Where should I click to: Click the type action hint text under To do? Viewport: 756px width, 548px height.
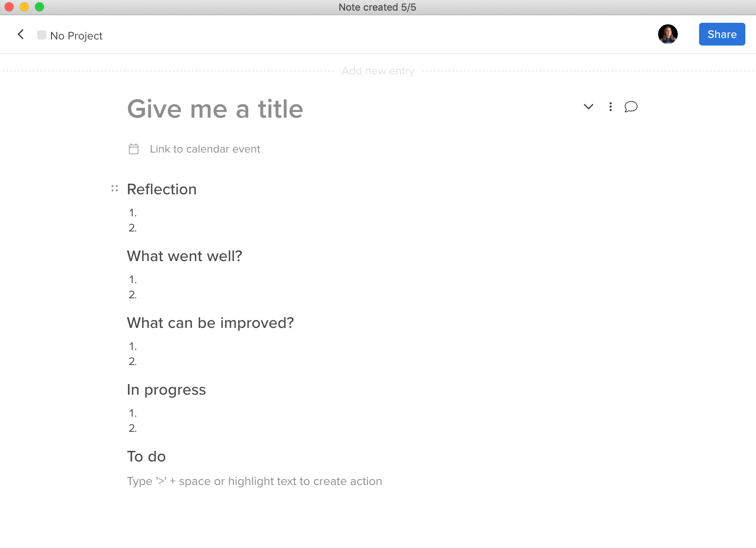pos(255,481)
